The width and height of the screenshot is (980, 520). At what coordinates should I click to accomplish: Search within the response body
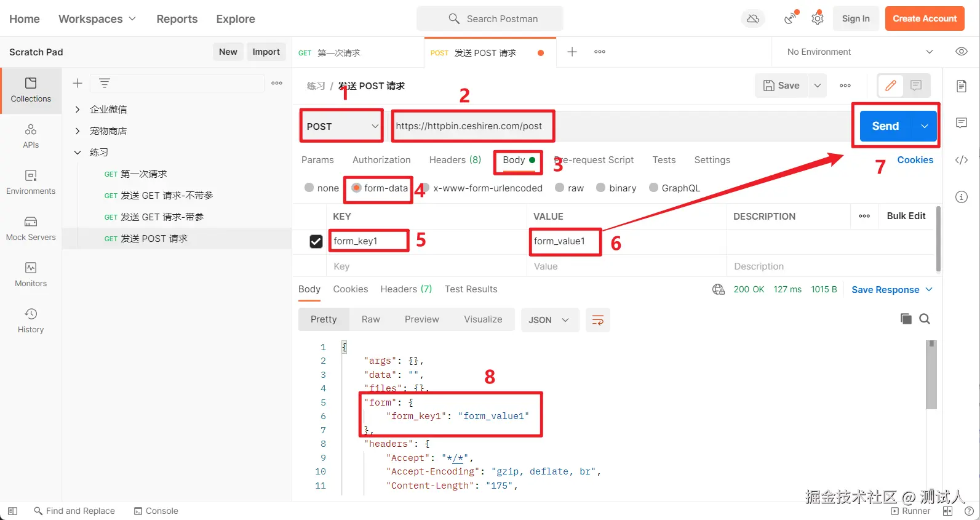tap(925, 319)
